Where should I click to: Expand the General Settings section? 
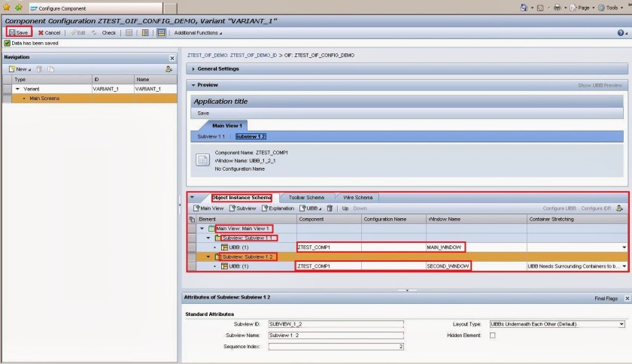tap(217, 69)
